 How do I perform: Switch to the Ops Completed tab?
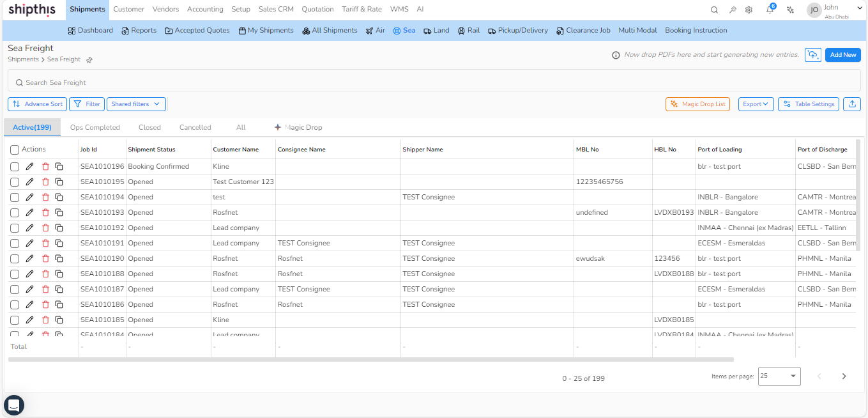point(95,127)
